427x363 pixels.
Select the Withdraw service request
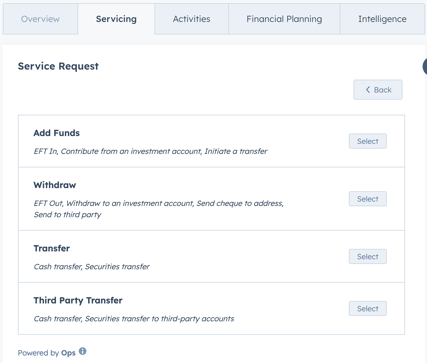(x=368, y=199)
